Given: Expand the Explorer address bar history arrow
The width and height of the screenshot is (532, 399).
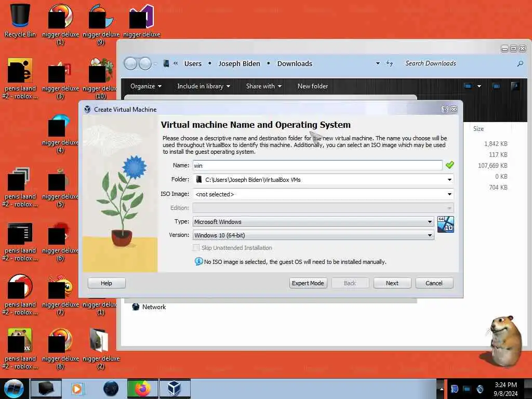Looking at the screenshot, I should (378, 63).
